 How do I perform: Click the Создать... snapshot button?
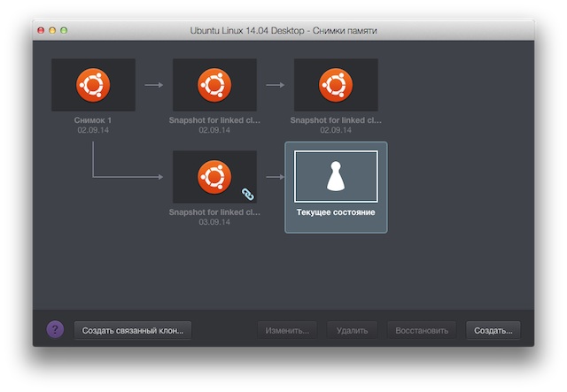[493, 331]
